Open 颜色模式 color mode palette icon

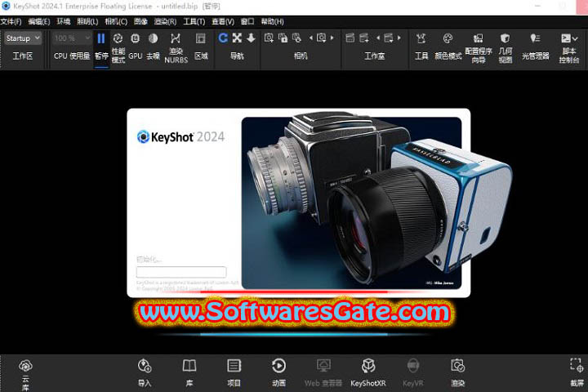pyautogui.click(x=448, y=47)
